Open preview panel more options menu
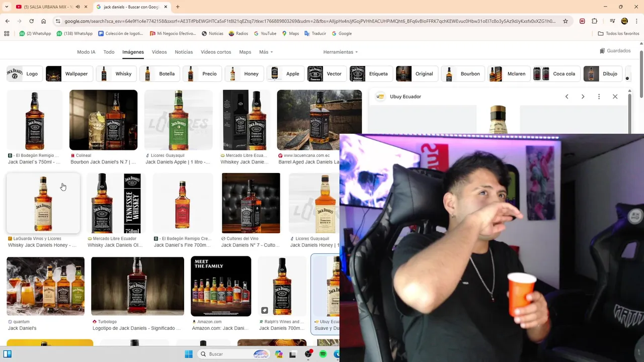 tap(599, 97)
